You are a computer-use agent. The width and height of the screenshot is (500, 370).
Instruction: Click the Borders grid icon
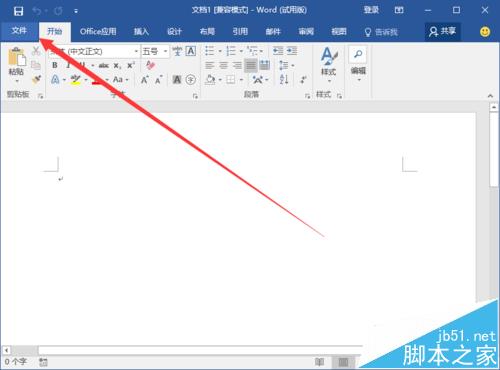click(x=231, y=80)
